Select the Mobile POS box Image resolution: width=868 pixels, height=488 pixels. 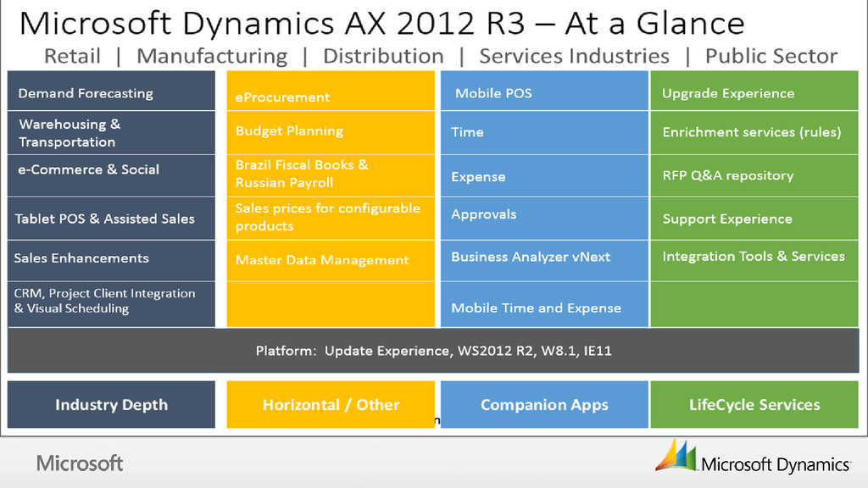[544, 91]
